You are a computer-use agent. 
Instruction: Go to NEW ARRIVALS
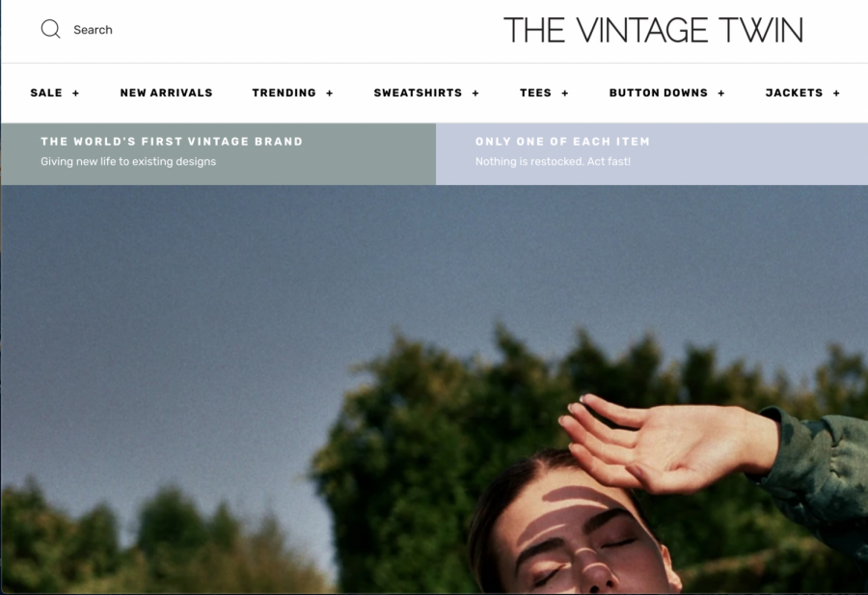tap(166, 93)
